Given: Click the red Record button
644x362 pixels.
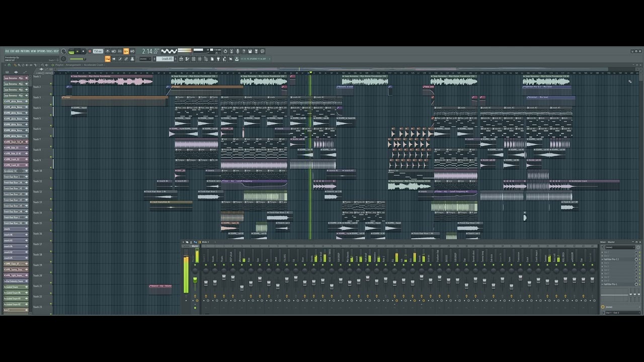Looking at the screenshot, I should [x=90, y=51].
